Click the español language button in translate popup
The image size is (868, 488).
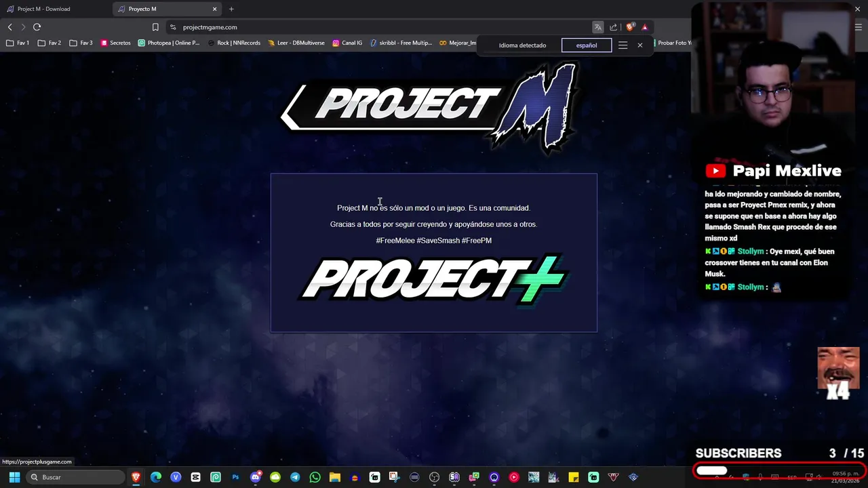coord(587,45)
